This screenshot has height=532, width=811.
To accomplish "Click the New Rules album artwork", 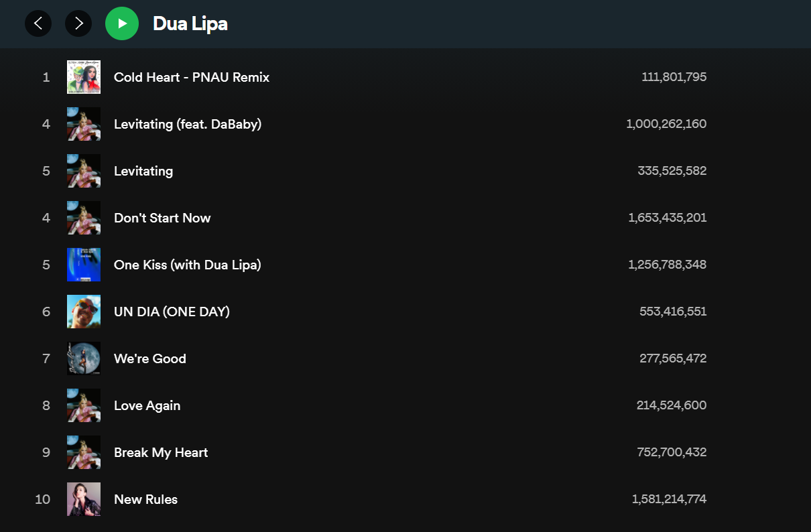I will click(x=84, y=499).
